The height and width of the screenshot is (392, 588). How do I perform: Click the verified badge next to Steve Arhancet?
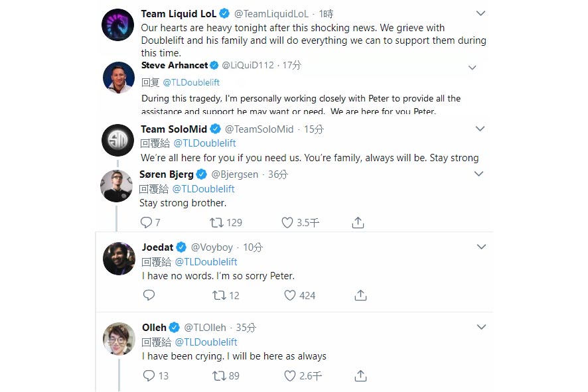[x=213, y=65]
